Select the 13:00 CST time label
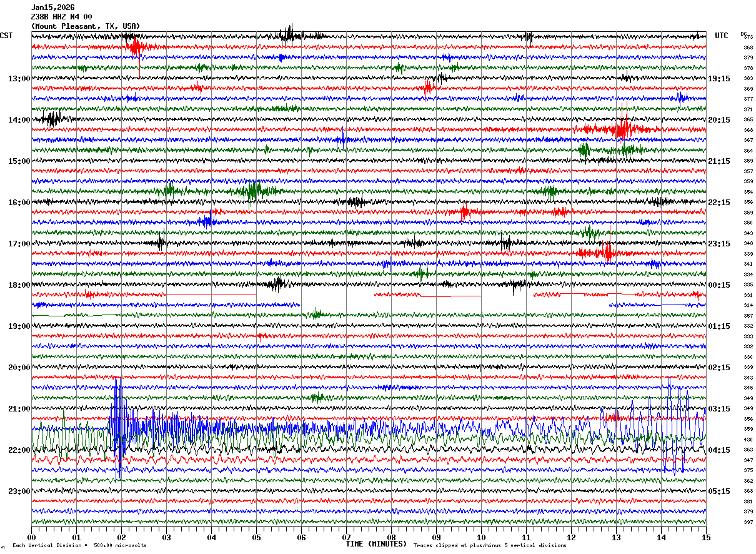756x554 pixels. point(19,79)
